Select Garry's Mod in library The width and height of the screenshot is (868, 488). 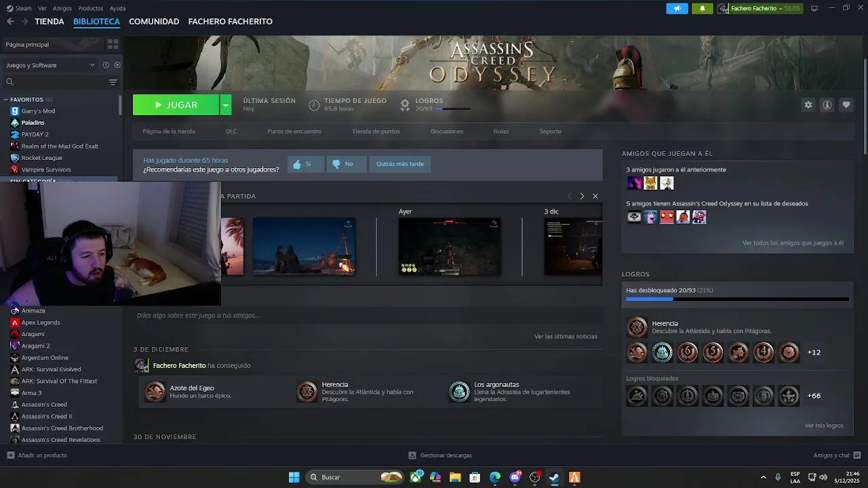point(38,111)
